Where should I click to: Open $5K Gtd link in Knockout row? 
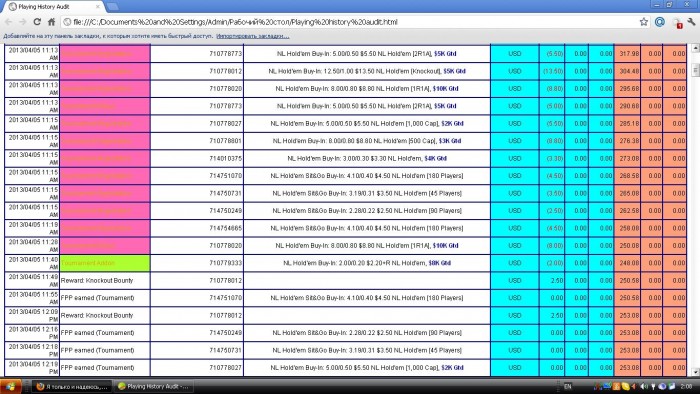454,71
